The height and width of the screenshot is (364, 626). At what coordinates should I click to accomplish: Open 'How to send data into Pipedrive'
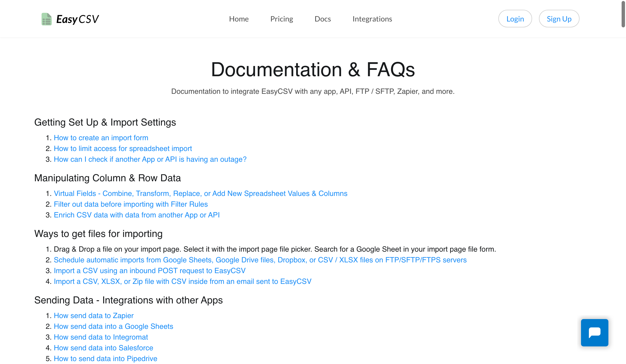tap(106, 359)
